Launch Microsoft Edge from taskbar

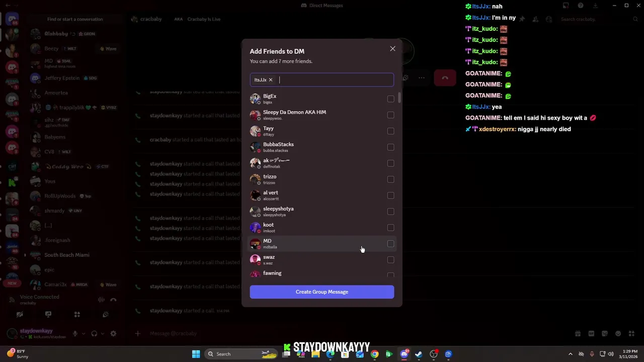(330, 354)
